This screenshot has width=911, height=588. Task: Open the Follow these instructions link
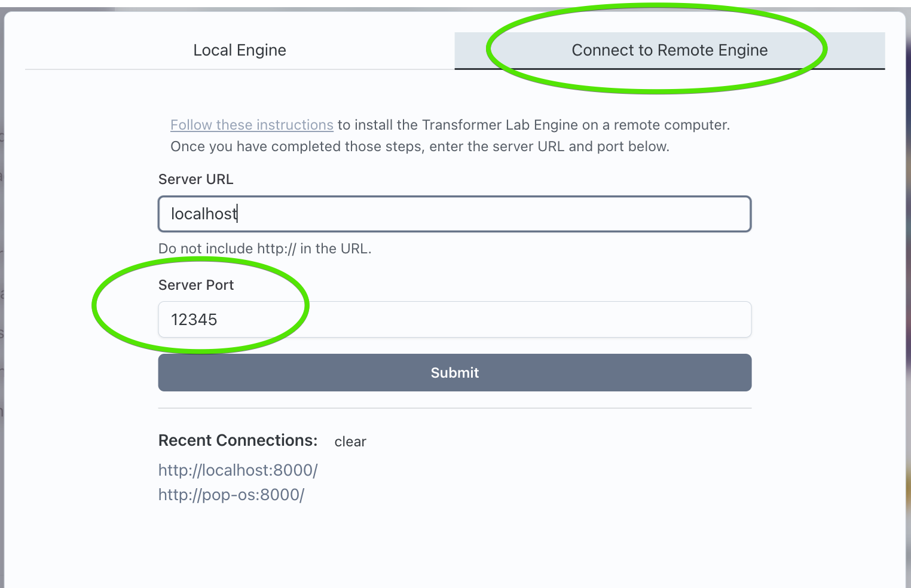[252, 125]
